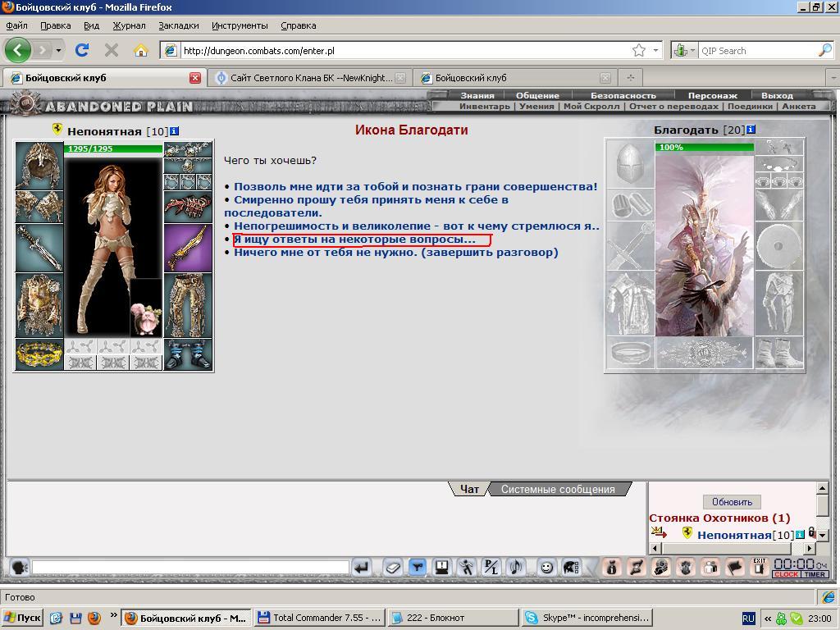Click the Благодать 100% health bar
This screenshot has height=630, width=840.
coord(705,147)
